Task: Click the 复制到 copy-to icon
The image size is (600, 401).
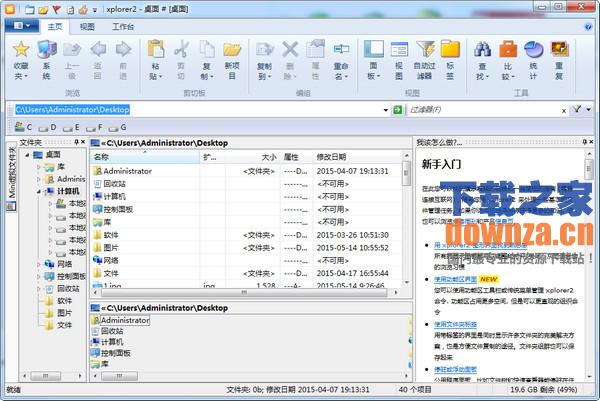Action: pyautogui.click(x=264, y=50)
